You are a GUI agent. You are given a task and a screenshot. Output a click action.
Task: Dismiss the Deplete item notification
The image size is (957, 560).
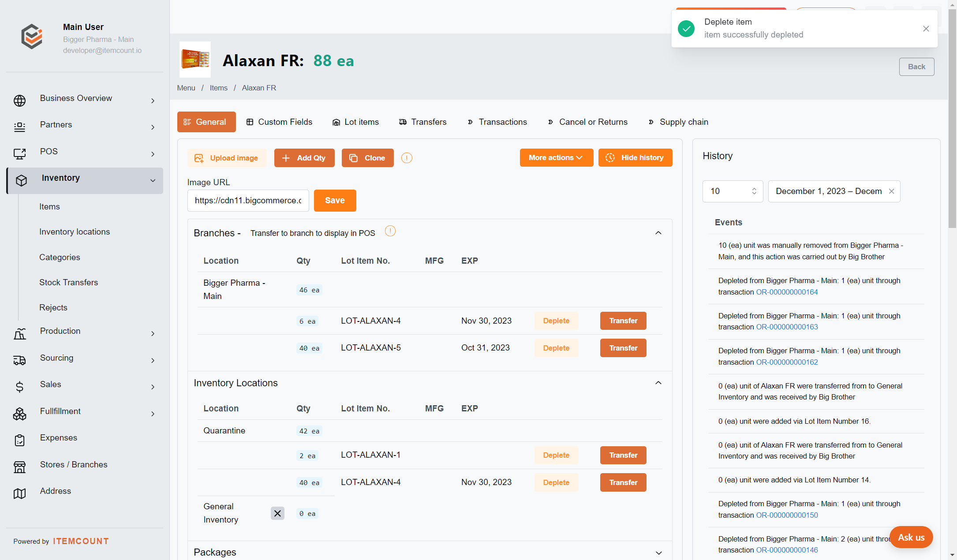click(x=926, y=29)
